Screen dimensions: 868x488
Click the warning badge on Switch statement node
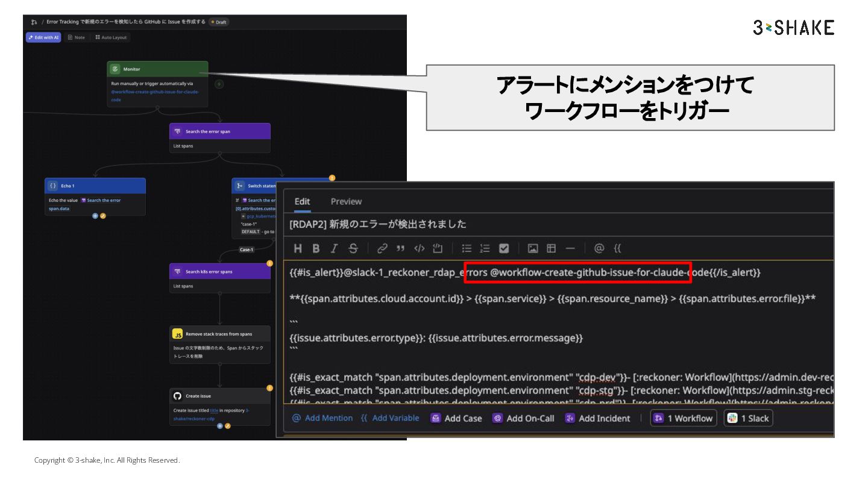pos(332,178)
